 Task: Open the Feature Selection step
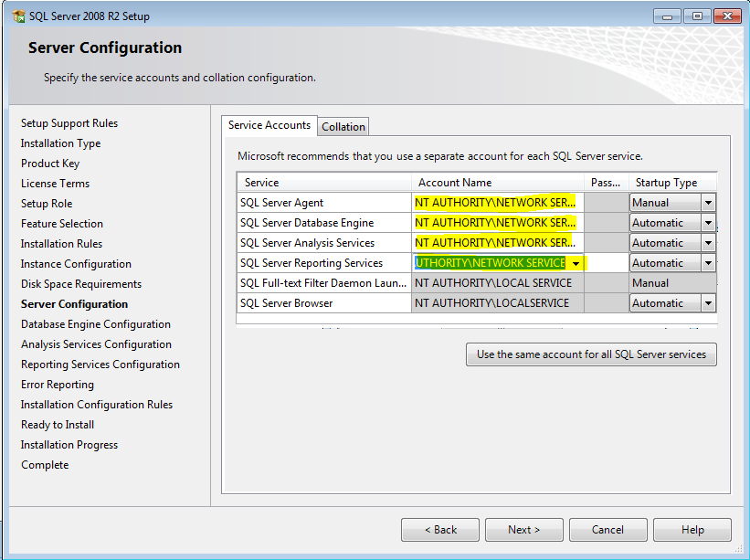point(61,223)
